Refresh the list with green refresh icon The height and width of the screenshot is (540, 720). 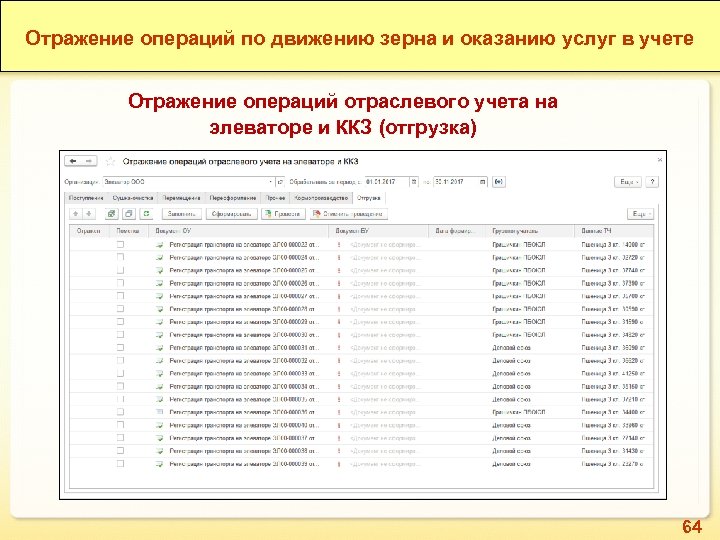pos(146,214)
